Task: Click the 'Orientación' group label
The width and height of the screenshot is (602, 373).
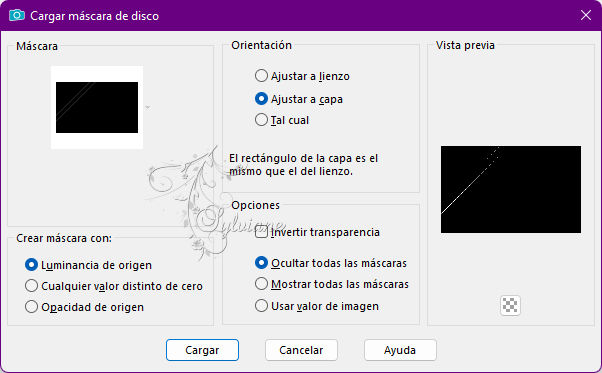Action: (x=261, y=45)
